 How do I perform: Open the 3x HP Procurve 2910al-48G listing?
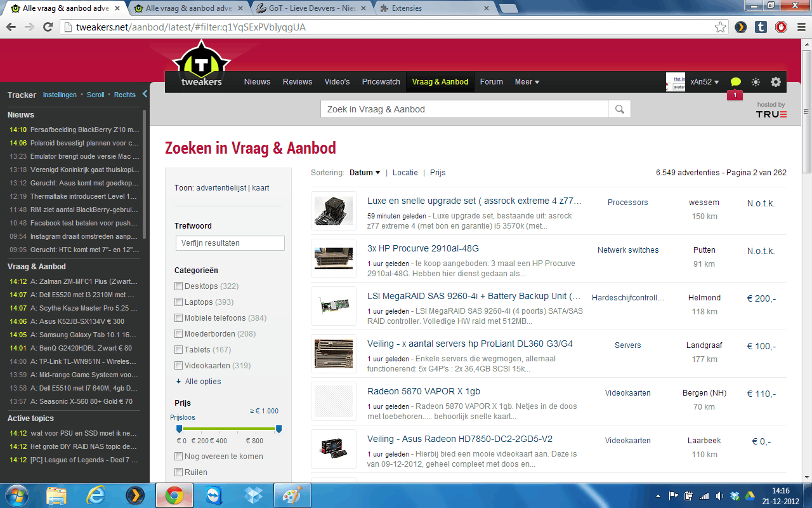[423, 248]
